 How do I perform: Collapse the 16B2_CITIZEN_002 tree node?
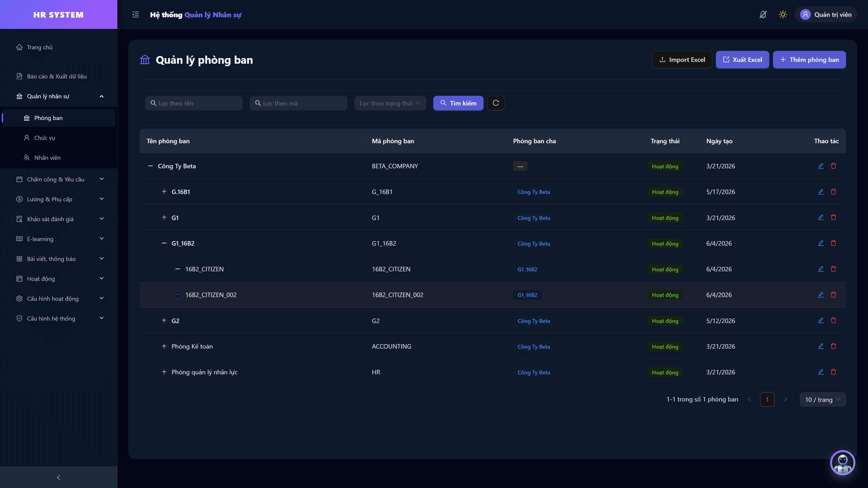pyautogui.click(x=178, y=295)
